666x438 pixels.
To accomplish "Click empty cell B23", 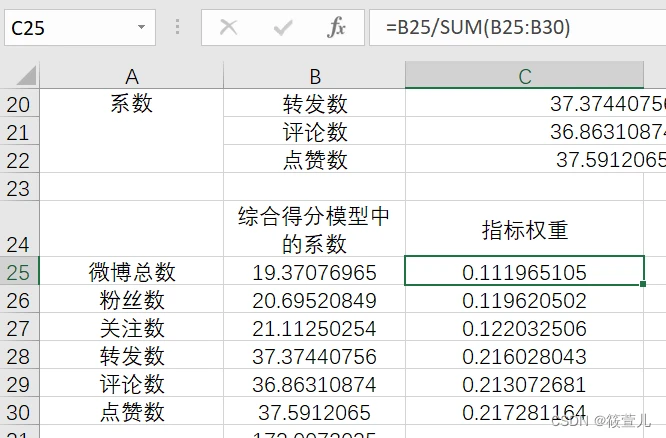I will (315, 187).
